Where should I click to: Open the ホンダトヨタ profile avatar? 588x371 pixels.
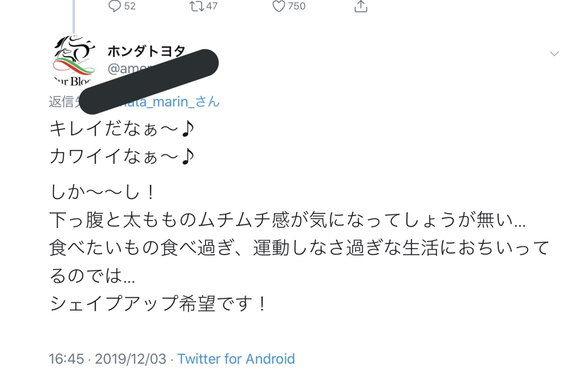tap(73, 60)
